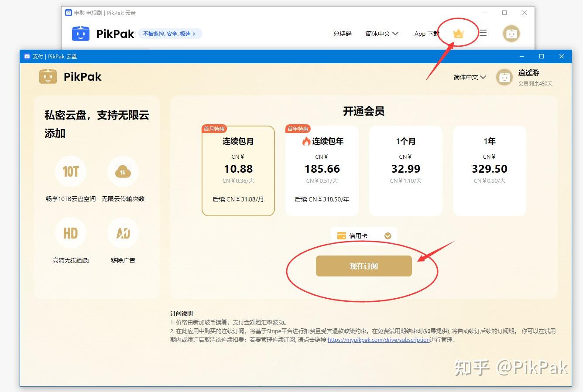Screen dimensions: 583x392
Task: Click the crown membership icon in the toolbar
Action: point(458,33)
